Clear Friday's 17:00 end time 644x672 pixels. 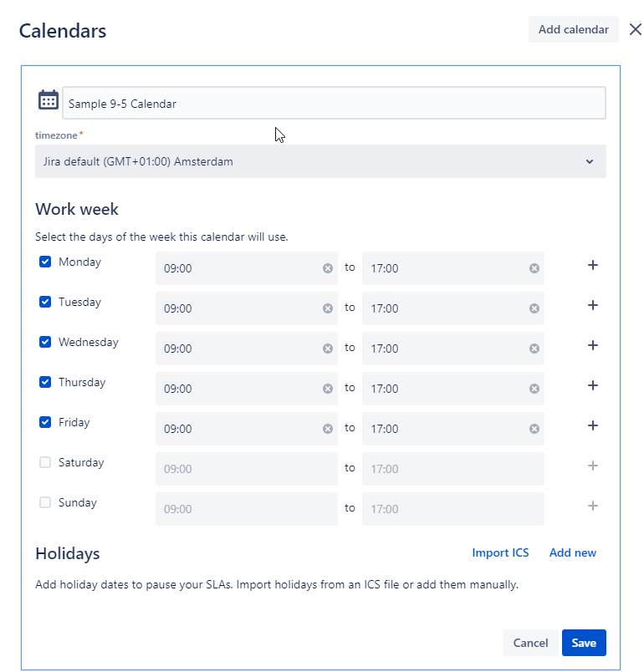pos(534,429)
